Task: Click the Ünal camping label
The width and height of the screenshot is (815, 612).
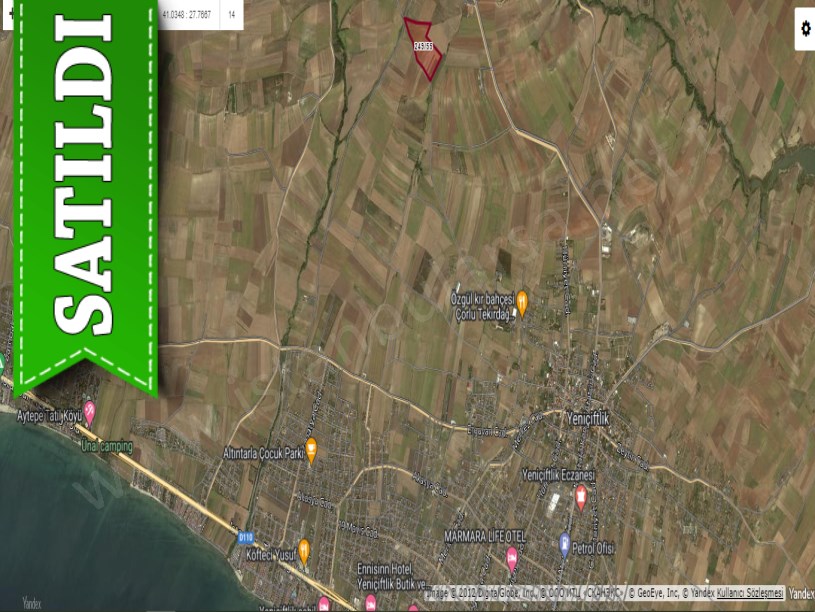Action: [107, 446]
